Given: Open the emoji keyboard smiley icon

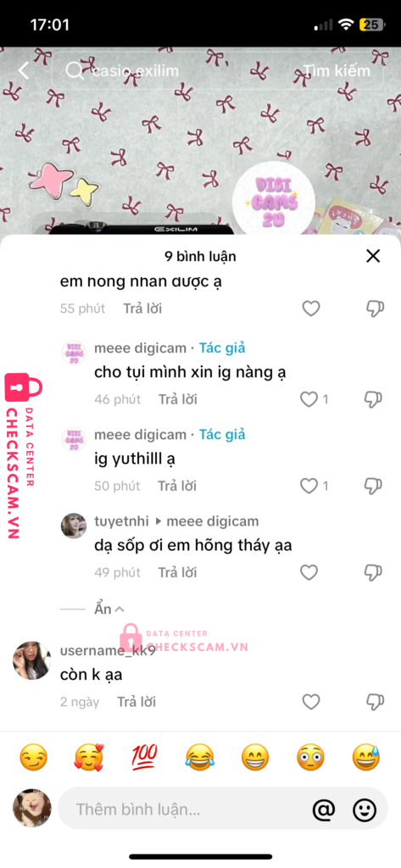Looking at the screenshot, I should [365, 810].
